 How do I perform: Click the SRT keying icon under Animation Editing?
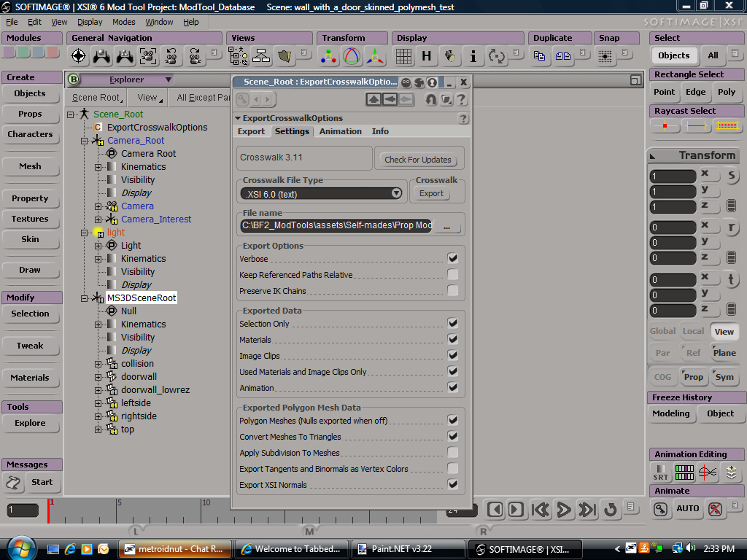[x=660, y=472]
